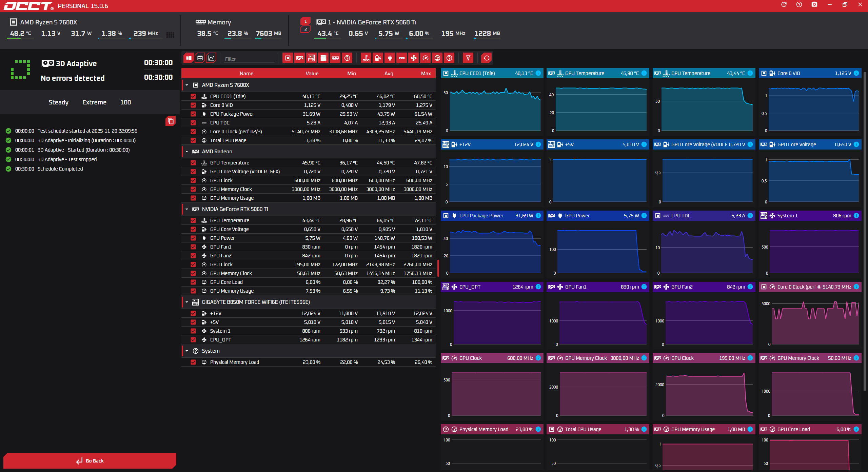Toggle the fan sensor type filter
This screenshot has width=868, height=472.
414,58
